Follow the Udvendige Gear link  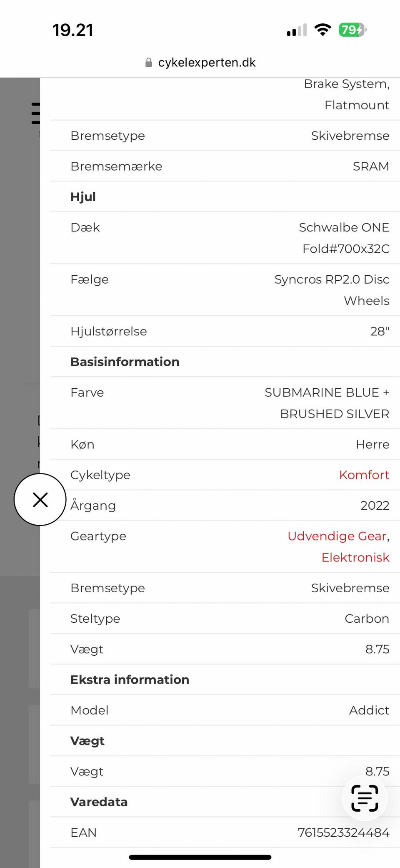click(337, 536)
